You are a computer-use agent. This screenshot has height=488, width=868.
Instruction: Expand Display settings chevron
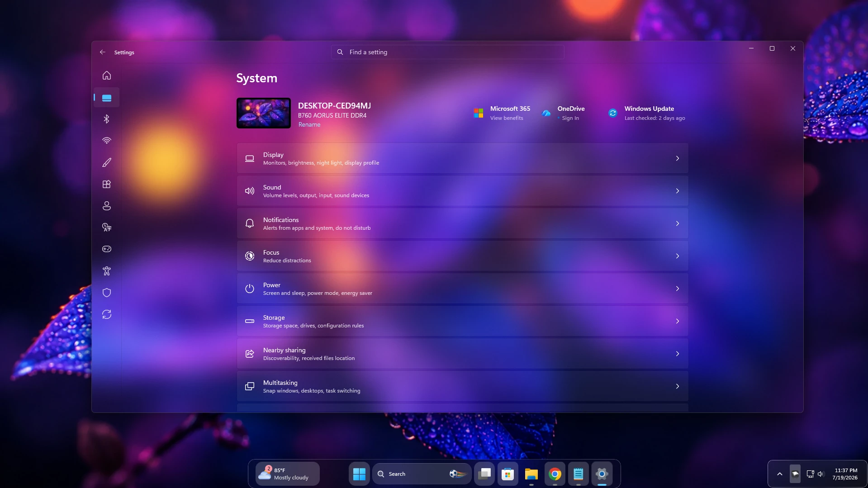coord(678,158)
